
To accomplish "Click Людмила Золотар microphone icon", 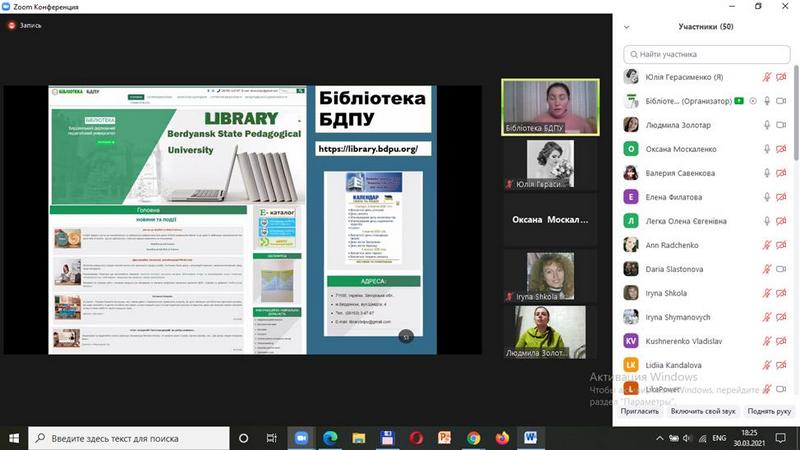I will click(766, 125).
